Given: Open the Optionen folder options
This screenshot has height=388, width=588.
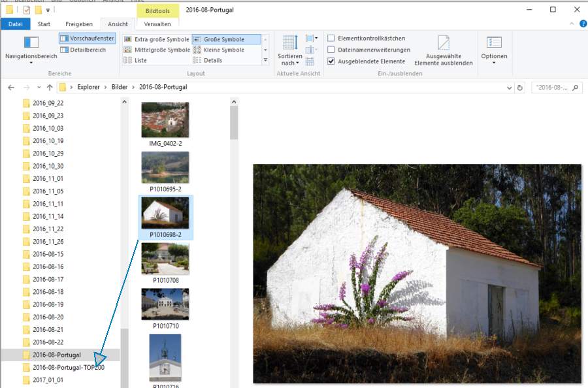Looking at the screenshot, I should (x=493, y=43).
